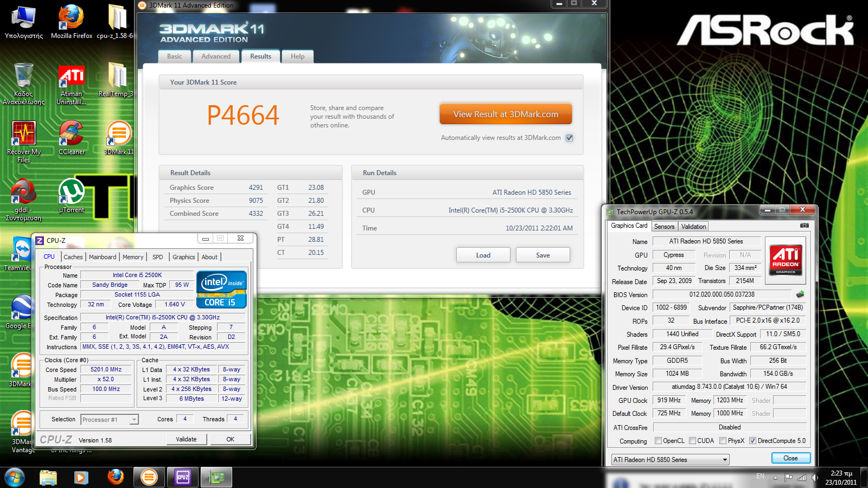Viewport: 868px width, 488px height.
Task: Launch µTorrent desktop shortcut
Action: pos(72,196)
